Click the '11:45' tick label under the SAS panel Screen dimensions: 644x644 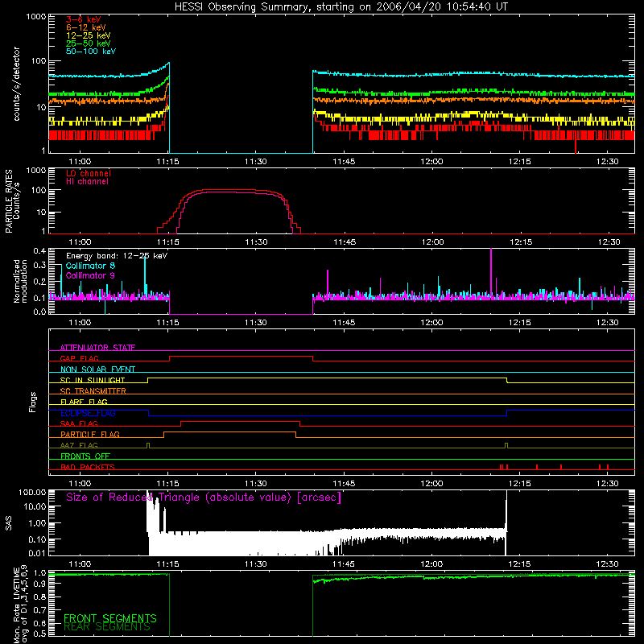[344, 564]
